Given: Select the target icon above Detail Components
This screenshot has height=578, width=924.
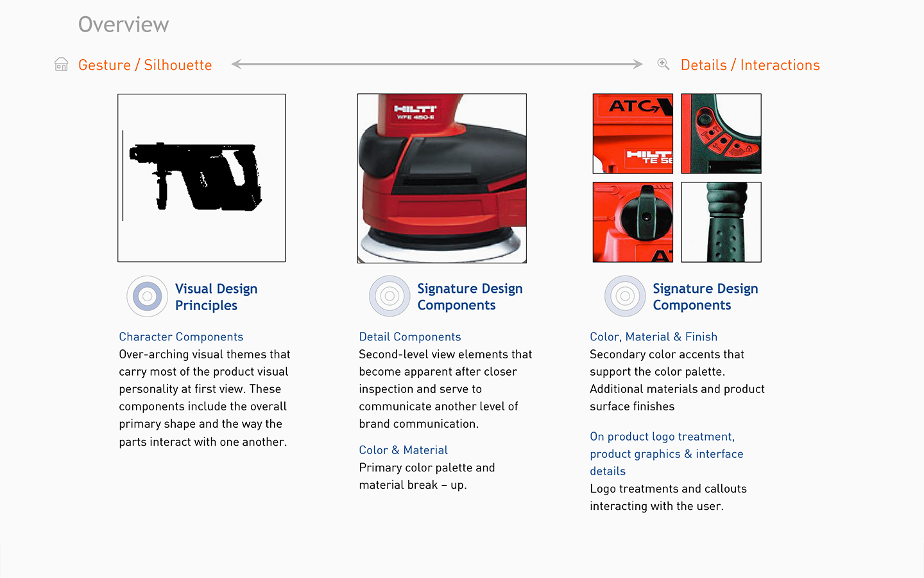Looking at the screenshot, I should tap(389, 296).
